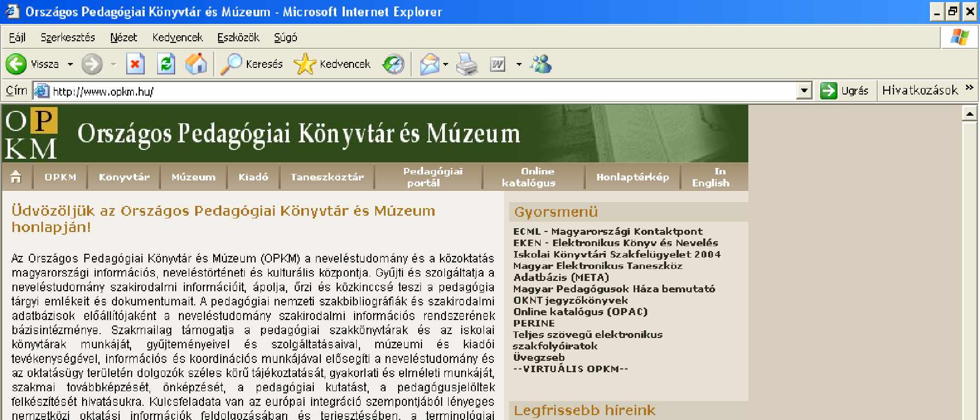
Task: Print the page with printer icon
Action: (467, 64)
